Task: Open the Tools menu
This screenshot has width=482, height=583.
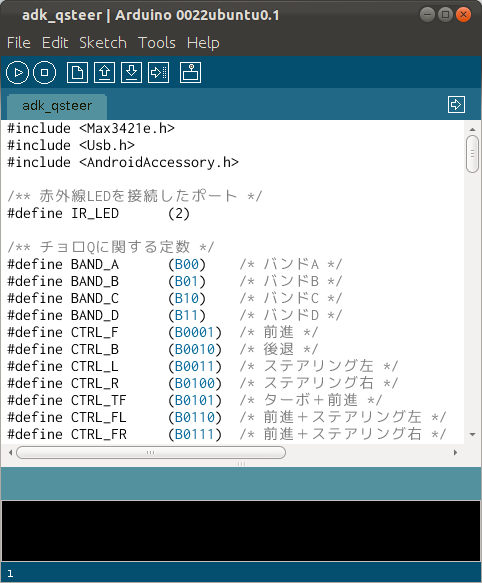Action: [157, 43]
